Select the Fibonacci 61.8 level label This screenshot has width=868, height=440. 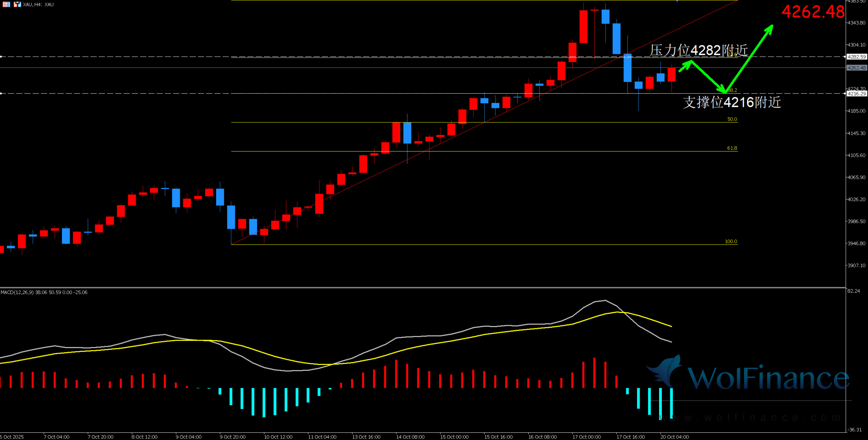coord(732,148)
